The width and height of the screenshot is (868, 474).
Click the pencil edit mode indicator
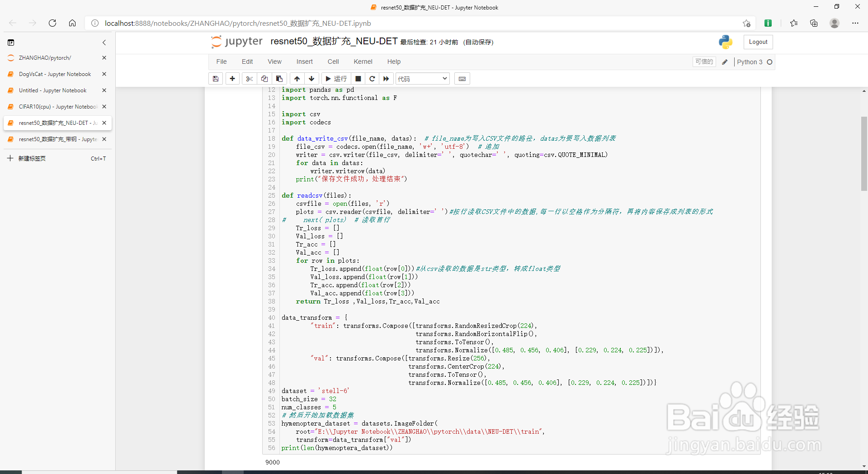point(725,62)
